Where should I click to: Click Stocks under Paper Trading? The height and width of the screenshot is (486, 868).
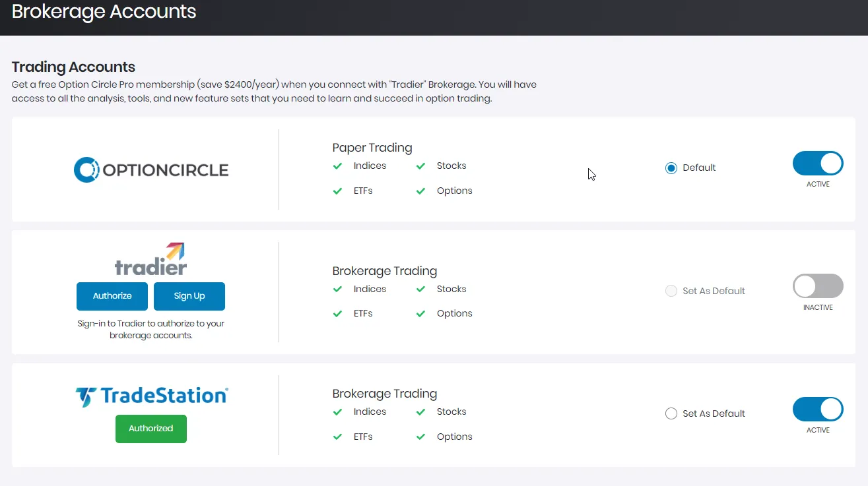[451, 166]
